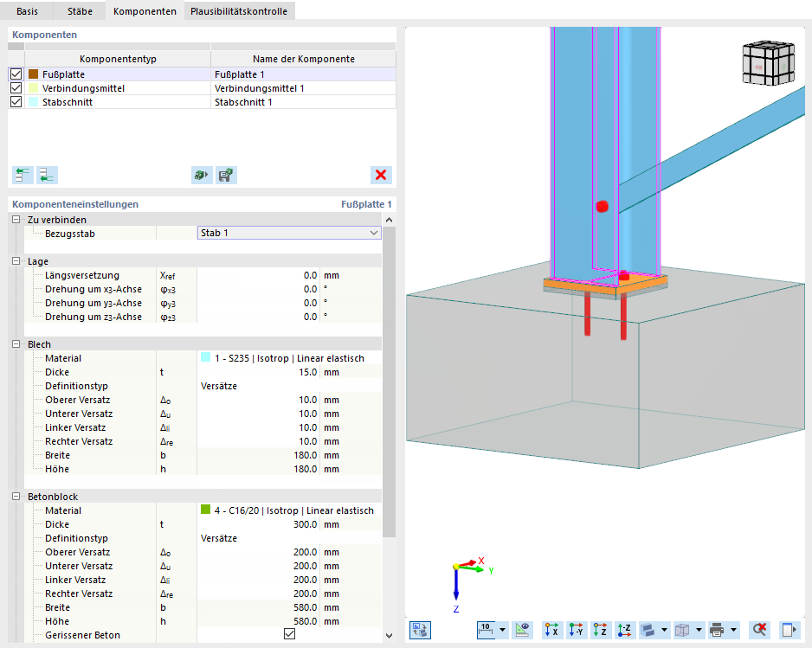This screenshot has height=648, width=812.
Task: Switch to the Plausibilitätskontrolle tab
Action: coord(239,12)
